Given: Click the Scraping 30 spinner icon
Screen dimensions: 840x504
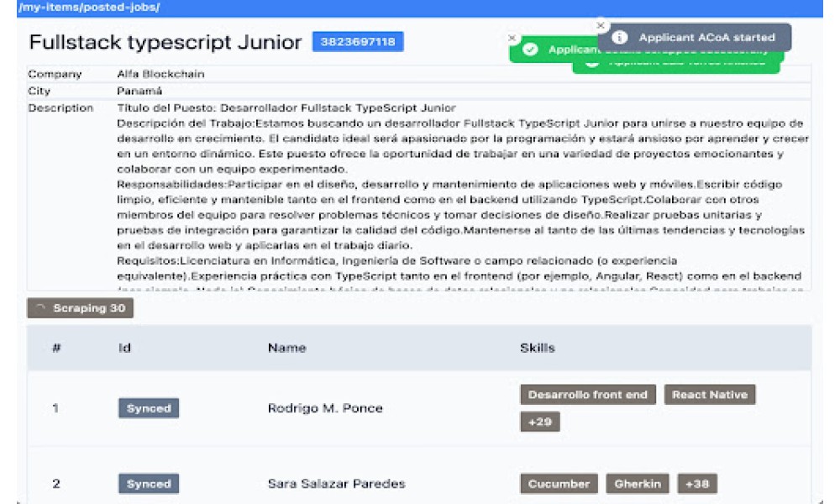Looking at the screenshot, I should click(39, 308).
